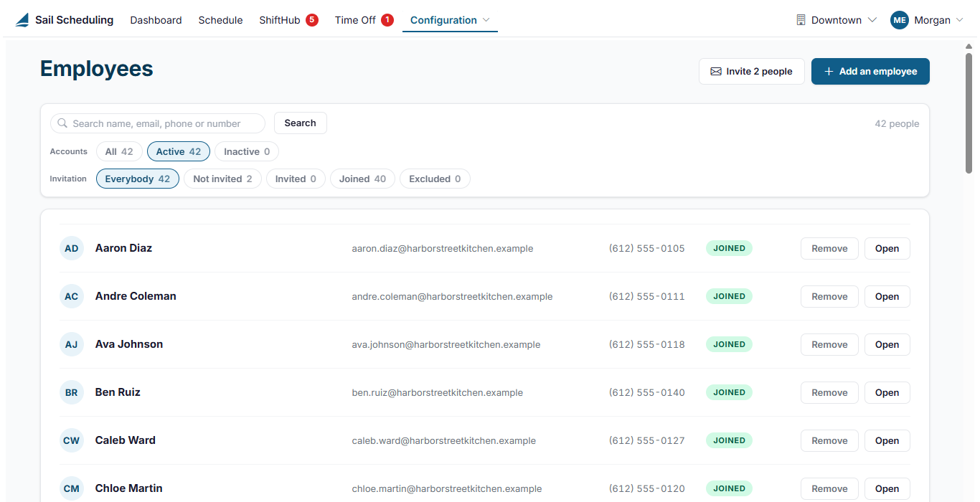Click the page vertical scrollbar thumb

[969, 113]
